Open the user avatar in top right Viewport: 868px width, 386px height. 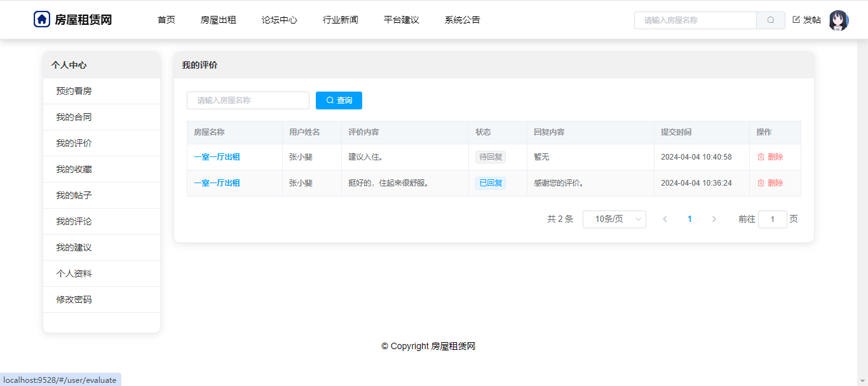(x=838, y=20)
